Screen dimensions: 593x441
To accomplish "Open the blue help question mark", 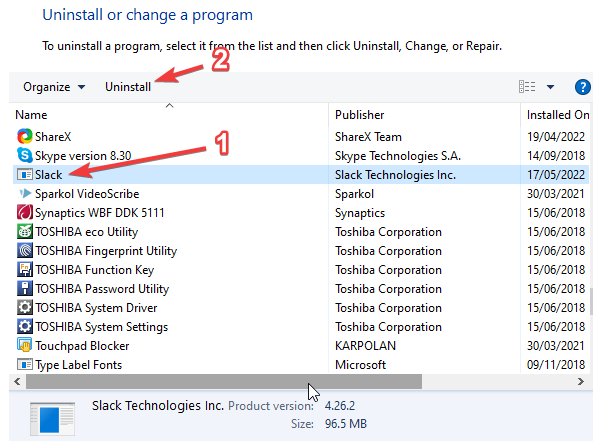I will tap(582, 87).
